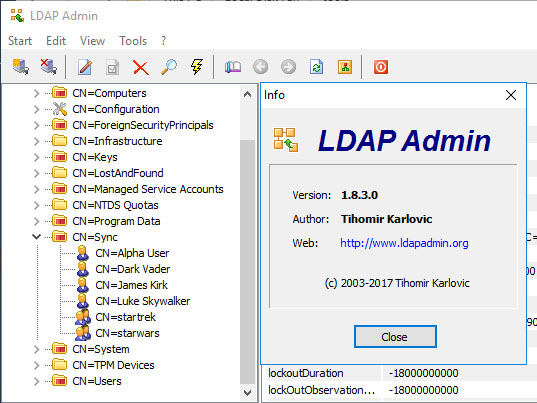Click the Back arrow toolbar button

coord(261,67)
